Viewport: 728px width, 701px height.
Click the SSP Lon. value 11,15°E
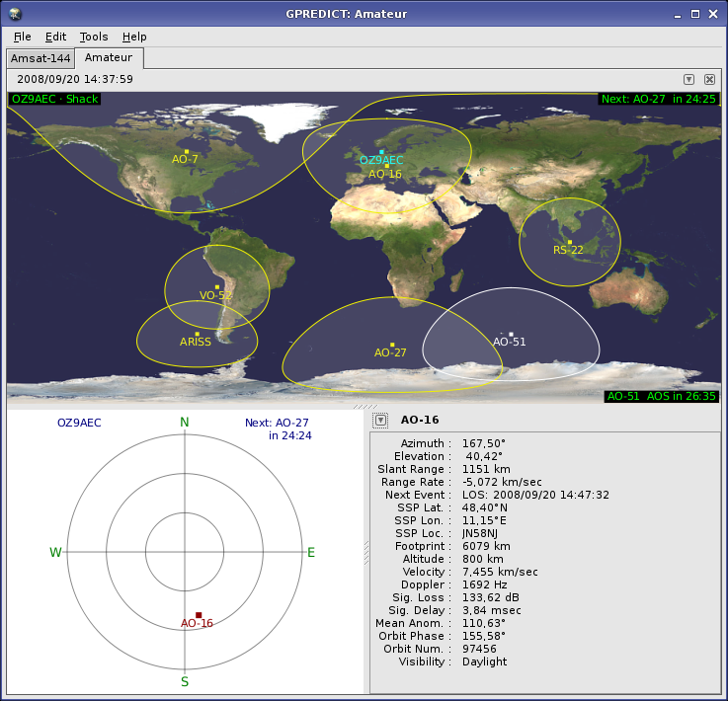coord(484,520)
